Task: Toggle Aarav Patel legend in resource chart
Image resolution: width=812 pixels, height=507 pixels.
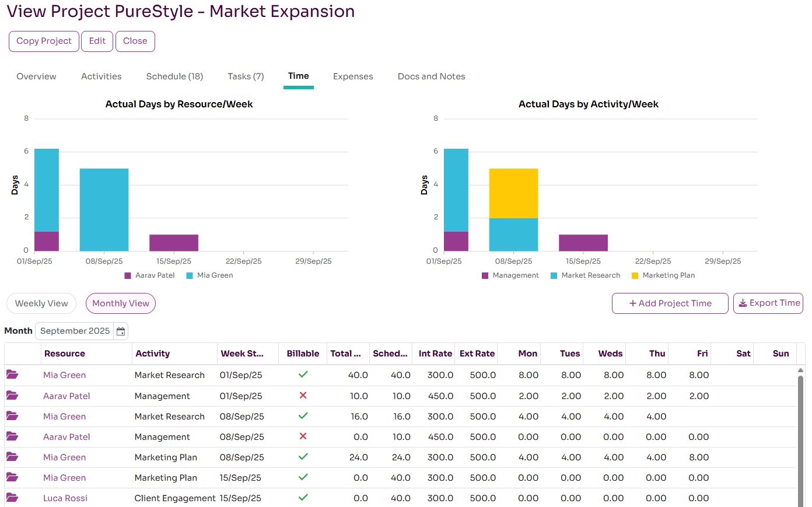Action: [149, 275]
